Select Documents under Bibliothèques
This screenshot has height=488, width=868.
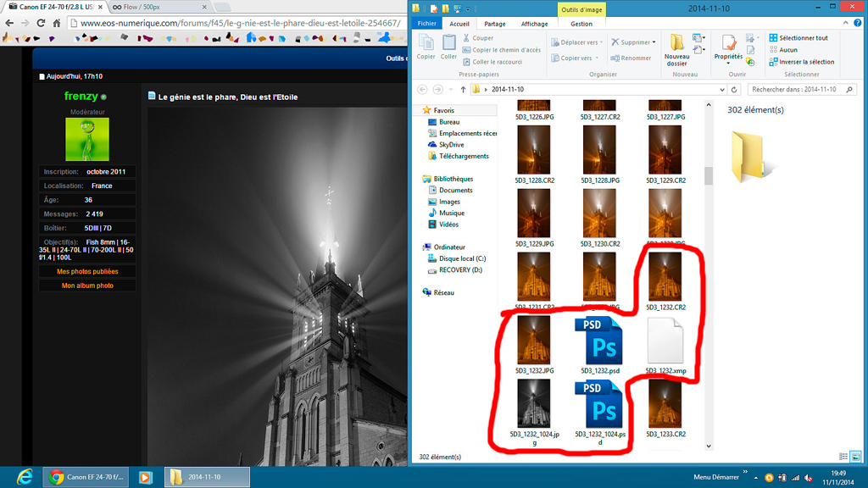pyautogui.click(x=450, y=191)
